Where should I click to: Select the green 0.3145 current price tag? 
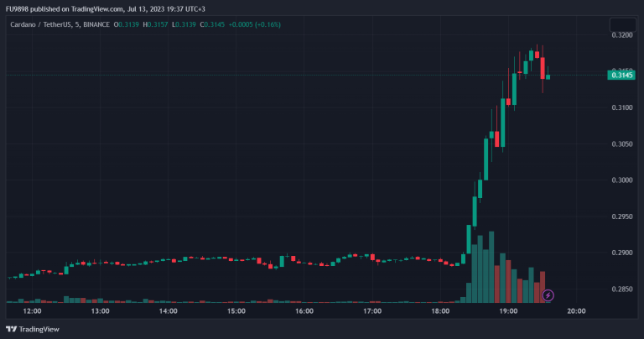tap(621, 76)
